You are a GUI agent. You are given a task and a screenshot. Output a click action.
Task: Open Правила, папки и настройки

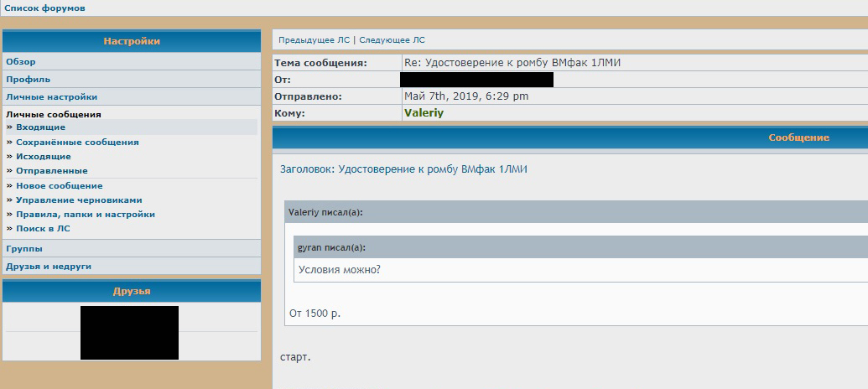coord(86,215)
